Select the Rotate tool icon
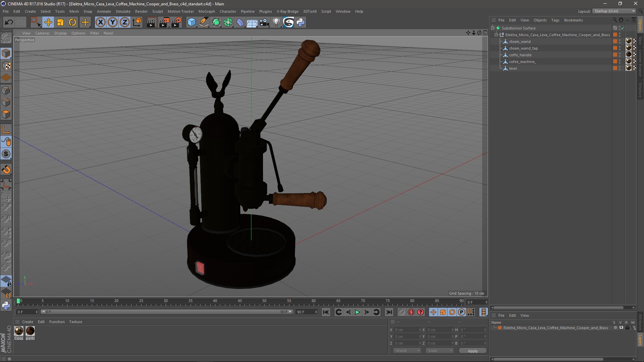This screenshot has width=644, height=362. [72, 22]
